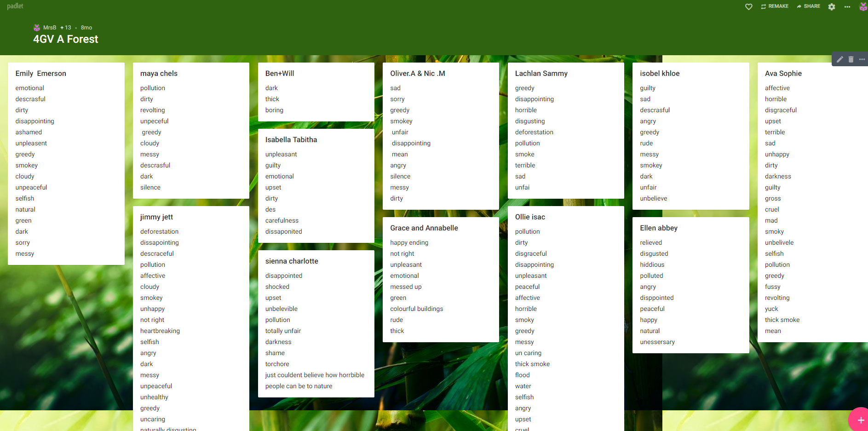Image resolution: width=868 pixels, height=431 pixels.
Task: Click 'heartbreaking' in jimmy jett post
Action: [x=160, y=331]
